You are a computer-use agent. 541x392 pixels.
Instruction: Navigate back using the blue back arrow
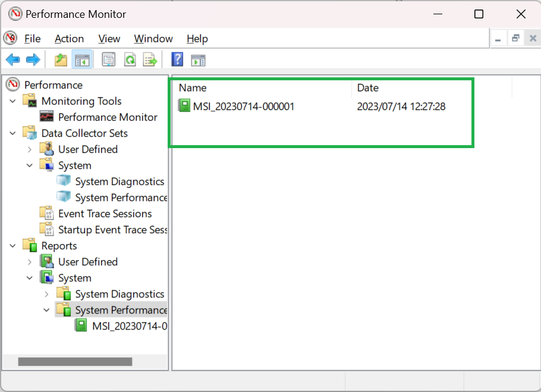tap(13, 59)
